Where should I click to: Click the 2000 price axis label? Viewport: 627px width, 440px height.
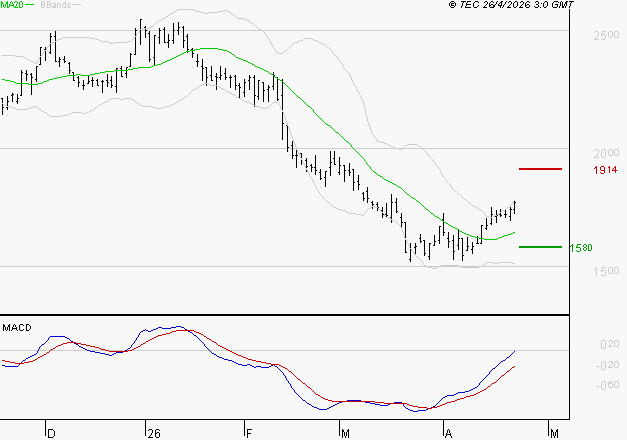click(x=606, y=153)
